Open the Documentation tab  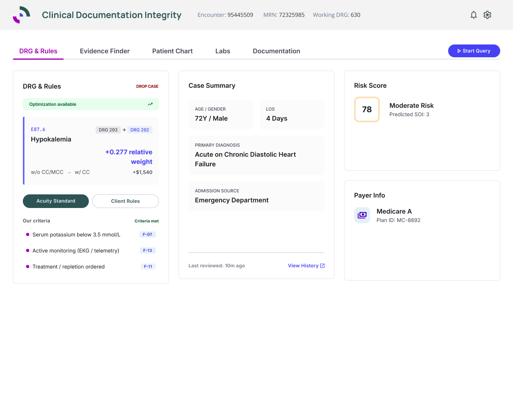tap(277, 51)
